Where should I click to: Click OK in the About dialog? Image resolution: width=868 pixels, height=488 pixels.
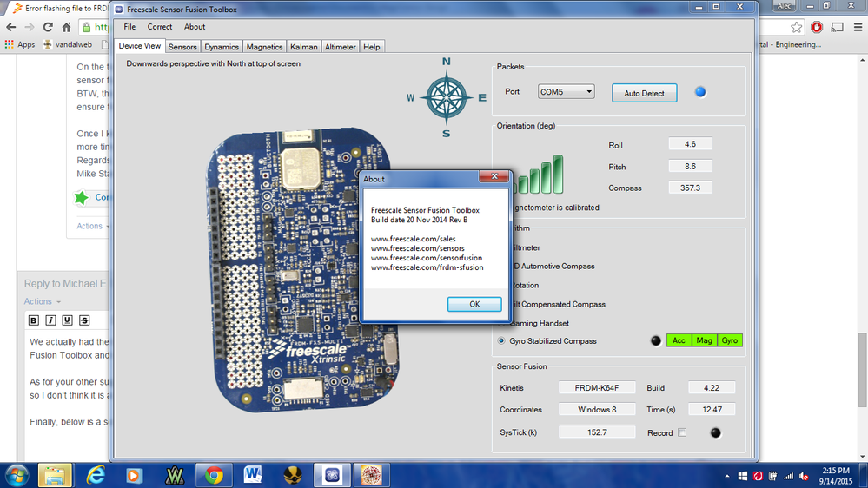[474, 304]
